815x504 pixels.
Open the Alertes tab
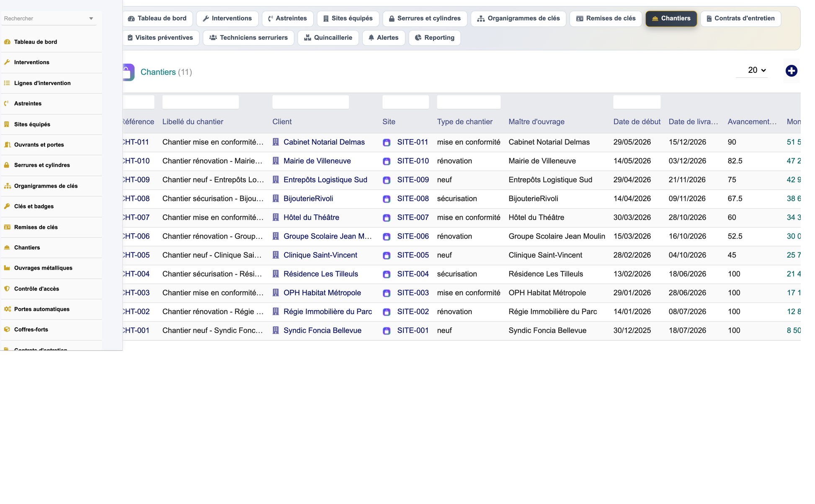click(384, 38)
